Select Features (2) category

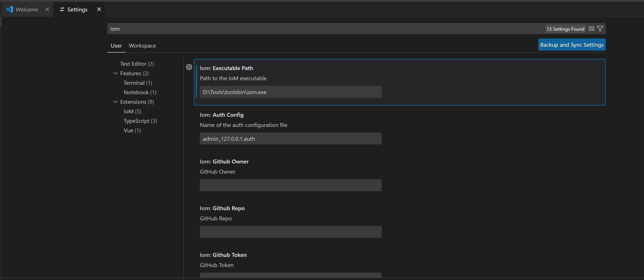[x=135, y=73]
